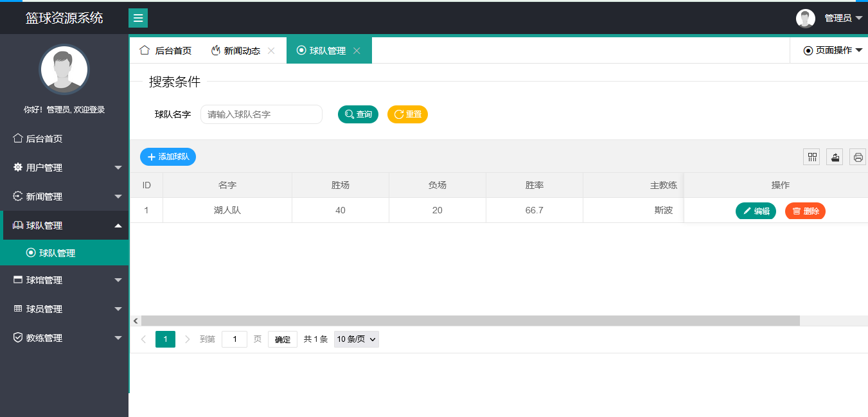Click the 66.7 win rate cell

pos(535,210)
